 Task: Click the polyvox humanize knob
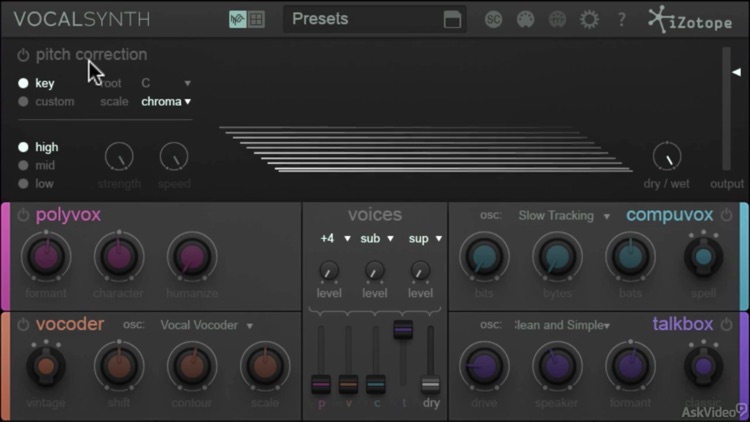tap(192, 256)
